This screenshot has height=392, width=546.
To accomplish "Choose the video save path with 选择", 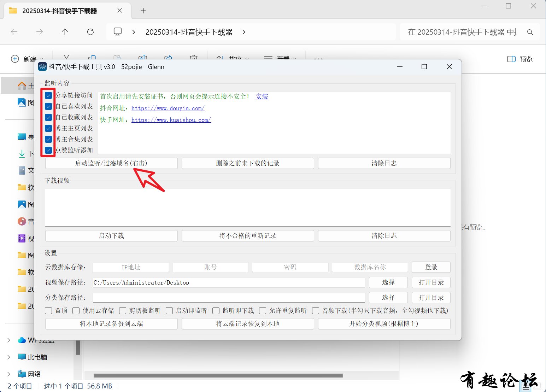I will coord(388,282).
